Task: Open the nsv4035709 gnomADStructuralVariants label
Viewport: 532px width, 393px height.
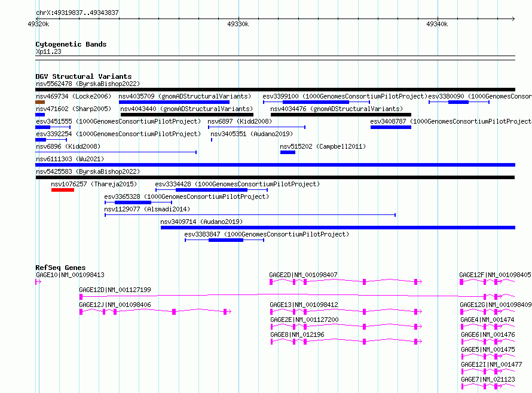Action: tap(185, 96)
